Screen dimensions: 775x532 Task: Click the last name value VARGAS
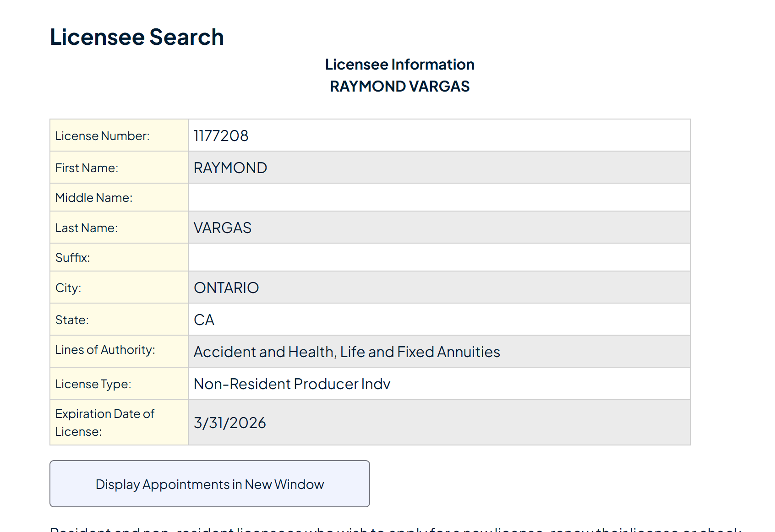(223, 228)
